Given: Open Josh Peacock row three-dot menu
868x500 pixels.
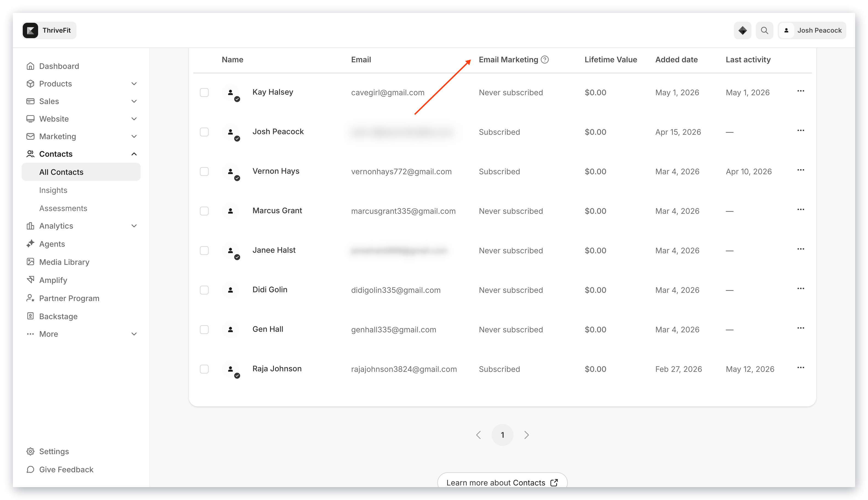Looking at the screenshot, I should coord(800,131).
